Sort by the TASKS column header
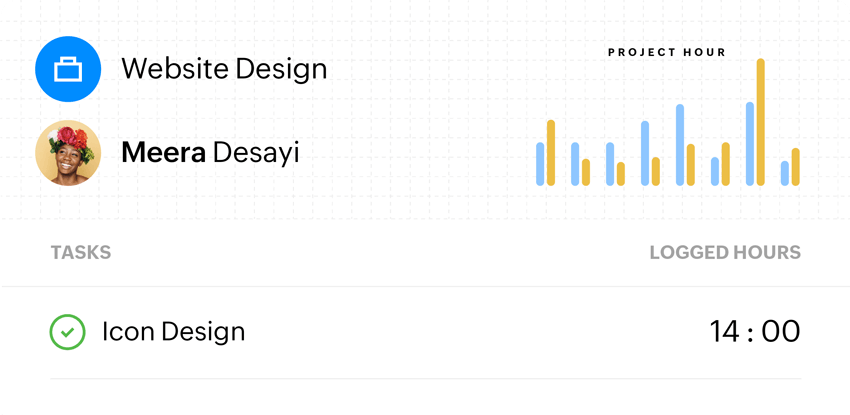Image resolution: width=850 pixels, height=415 pixels. [x=81, y=252]
